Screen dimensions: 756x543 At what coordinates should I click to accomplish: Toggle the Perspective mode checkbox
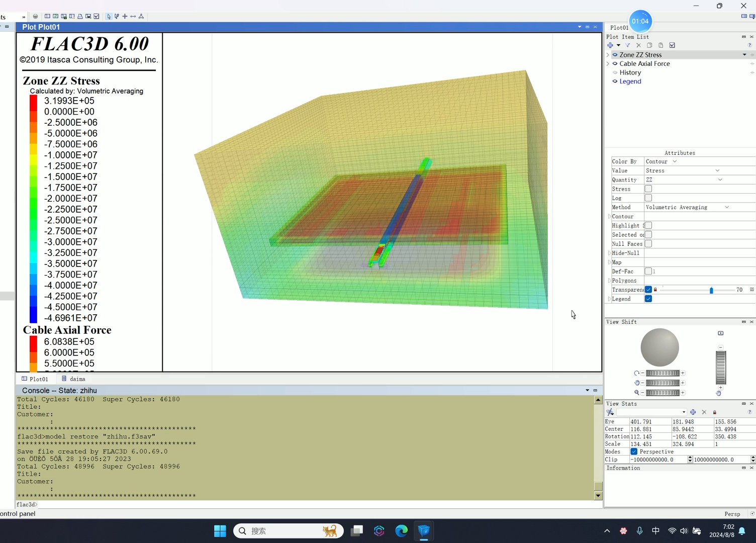634,451
